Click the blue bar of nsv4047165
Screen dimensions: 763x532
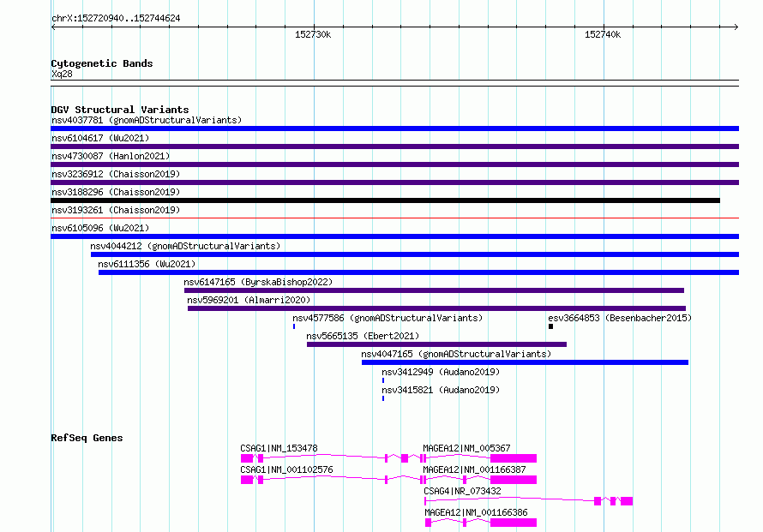(525, 362)
